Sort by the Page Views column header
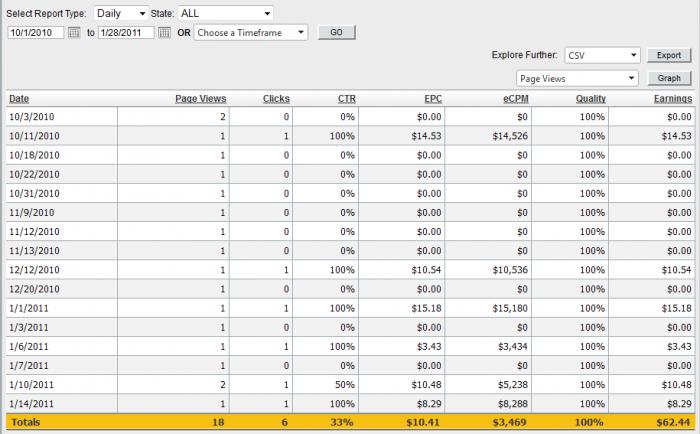The width and height of the screenshot is (700, 434). tap(200, 99)
